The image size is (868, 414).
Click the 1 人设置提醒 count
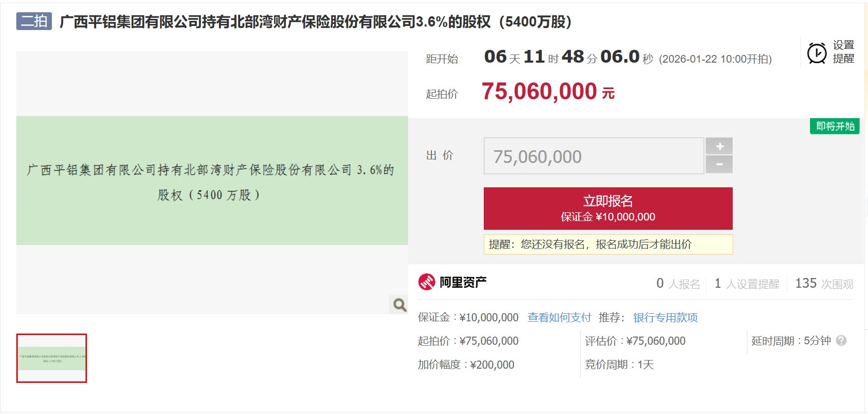coord(746,284)
